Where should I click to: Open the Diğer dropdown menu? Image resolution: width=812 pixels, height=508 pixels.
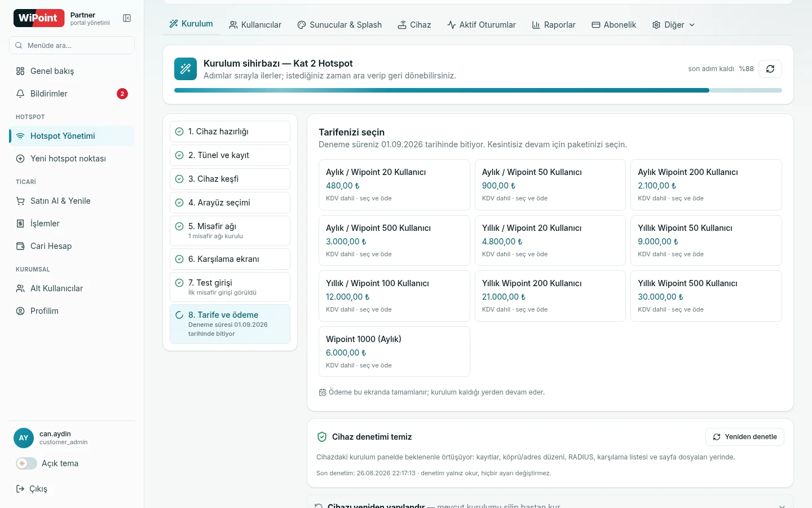pos(673,25)
